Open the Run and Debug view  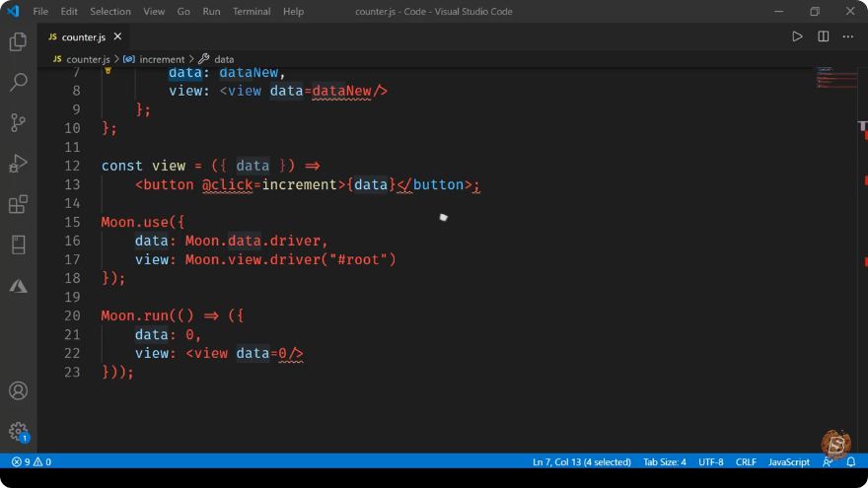[x=18, y=164]
